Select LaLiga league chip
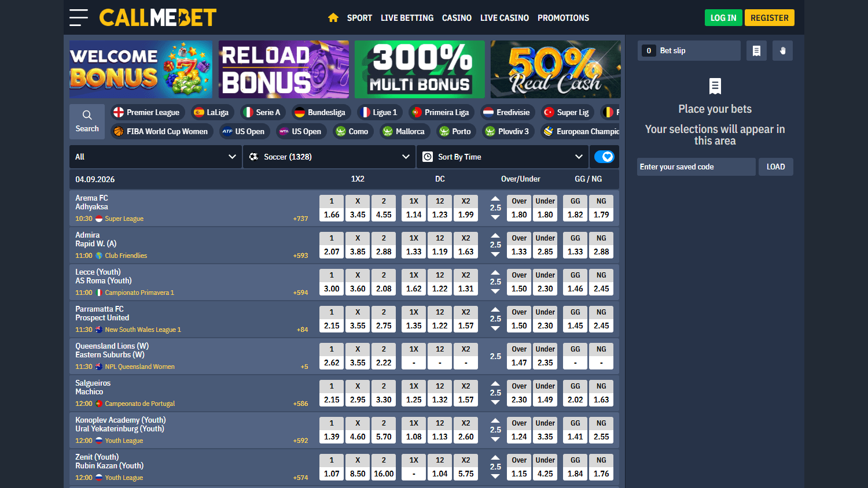Image resolution: width=868 pixels, height=488 pixels. [212, 112]
